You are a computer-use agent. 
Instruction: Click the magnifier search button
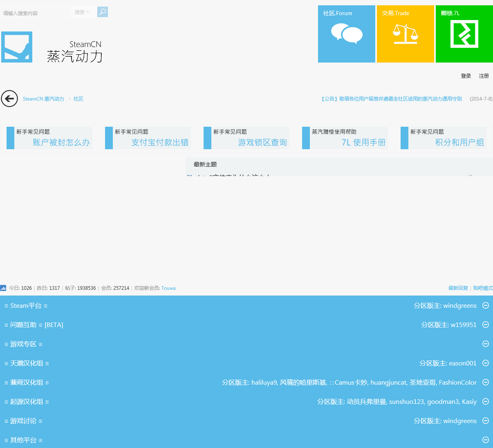[103, 12]
